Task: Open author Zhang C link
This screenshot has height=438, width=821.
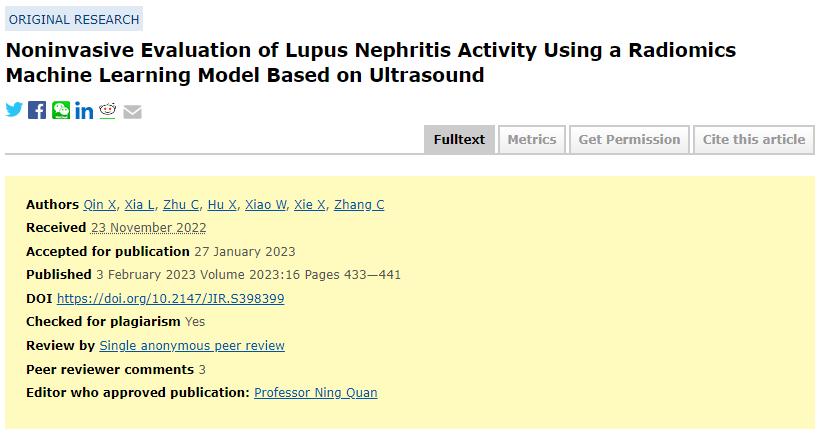Action: point(359,205)
